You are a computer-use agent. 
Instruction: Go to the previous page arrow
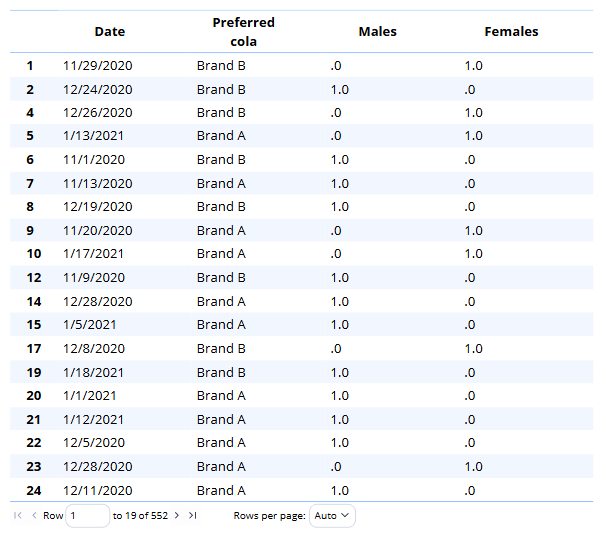click(x=34, y=515)
